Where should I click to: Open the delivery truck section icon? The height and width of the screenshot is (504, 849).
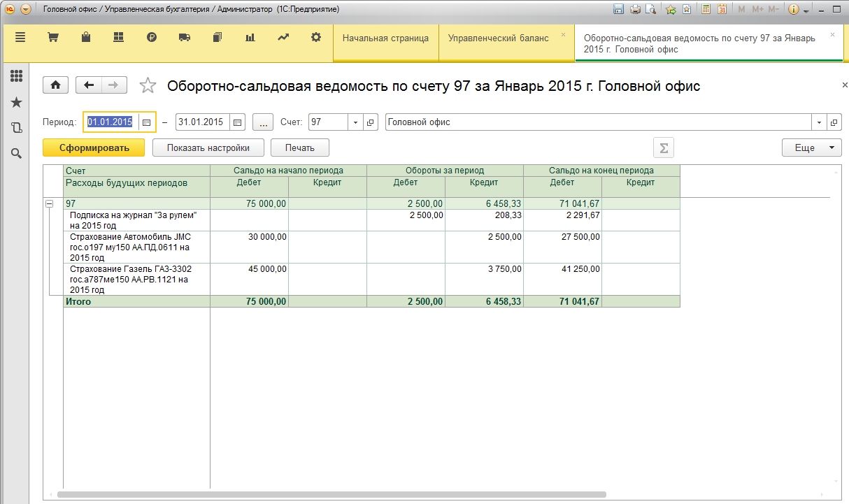[x=185, y=37]
